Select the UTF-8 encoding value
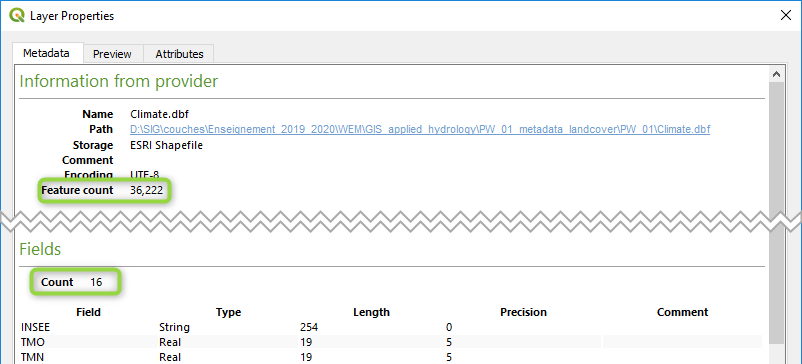 (144, 175)
